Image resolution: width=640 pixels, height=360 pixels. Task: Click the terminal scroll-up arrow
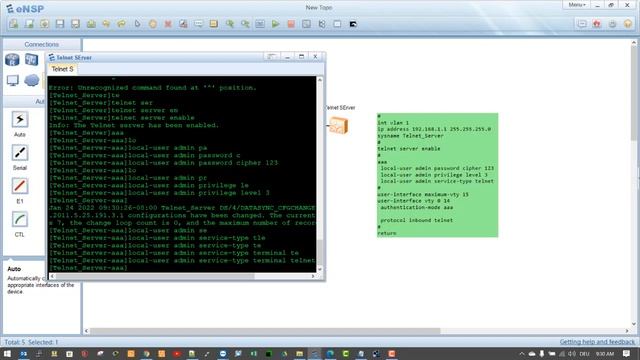pyautogui.click(x=320, y=80)
